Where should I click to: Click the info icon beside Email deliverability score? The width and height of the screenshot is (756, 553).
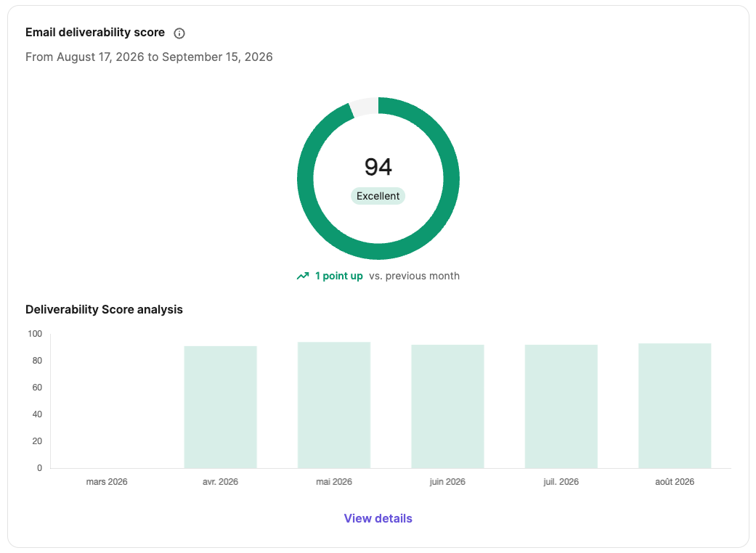point(179,33)
